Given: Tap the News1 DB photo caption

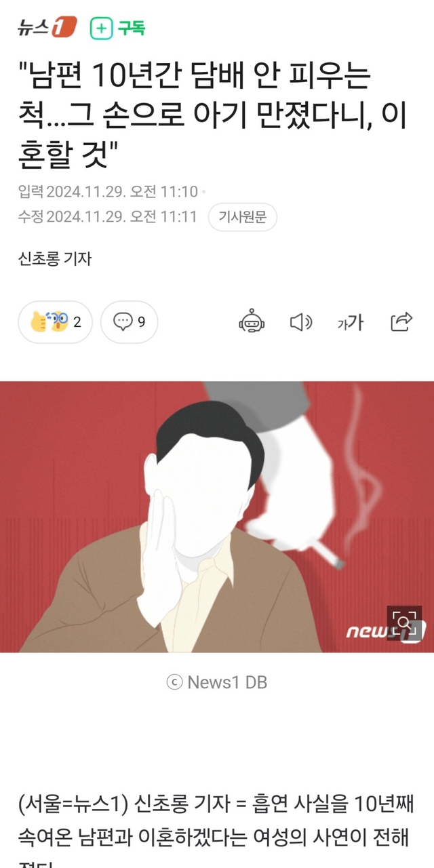Looking at the screenshot, I should [217, 682].
